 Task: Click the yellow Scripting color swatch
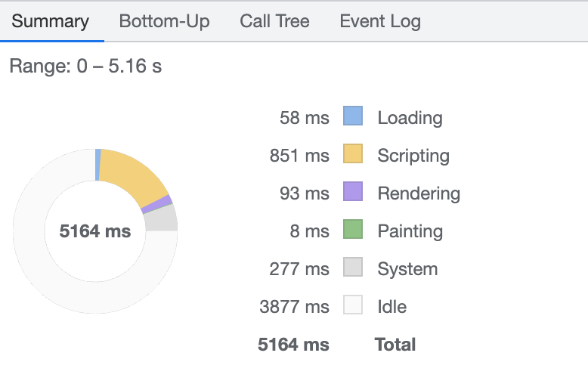click(x=353, y=153)
